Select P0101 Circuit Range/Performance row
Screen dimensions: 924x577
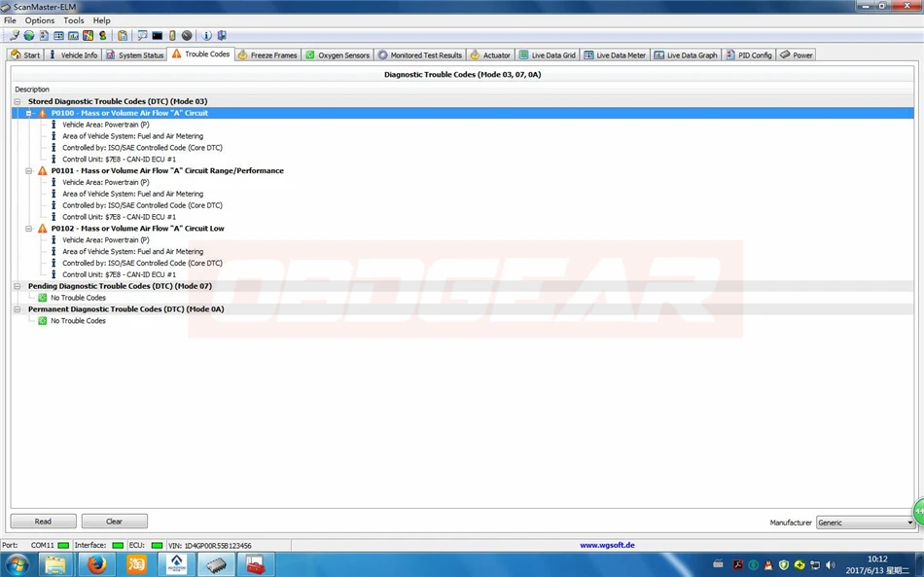click(167, 171)
